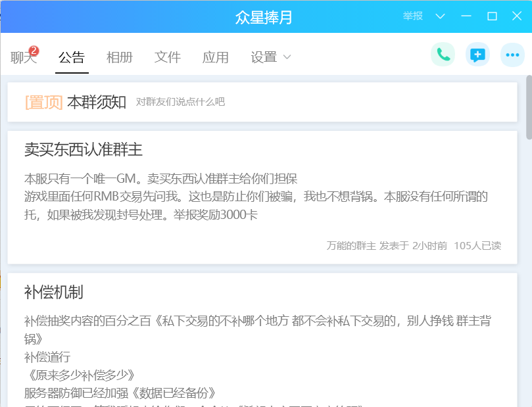Start a group voice call
The width and height of the screenshot is (532, 407).
click(x=443, y=55)
